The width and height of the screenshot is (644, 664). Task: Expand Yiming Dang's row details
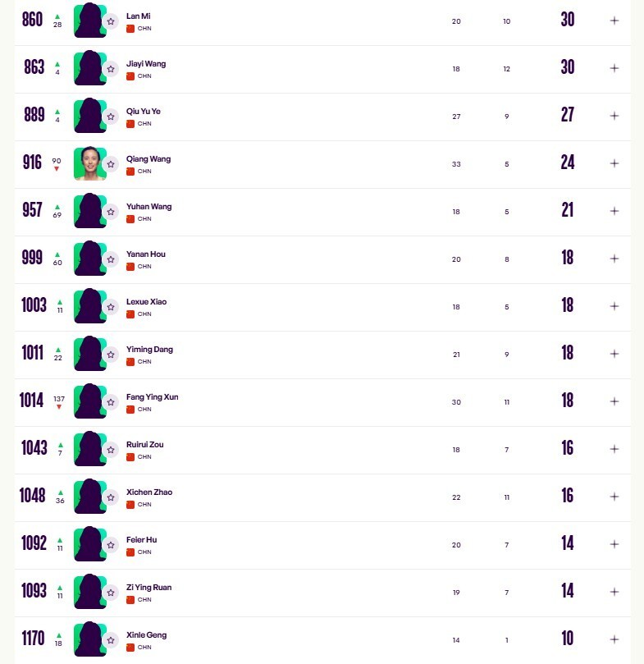pyautogui.click(x=614, y=354)
